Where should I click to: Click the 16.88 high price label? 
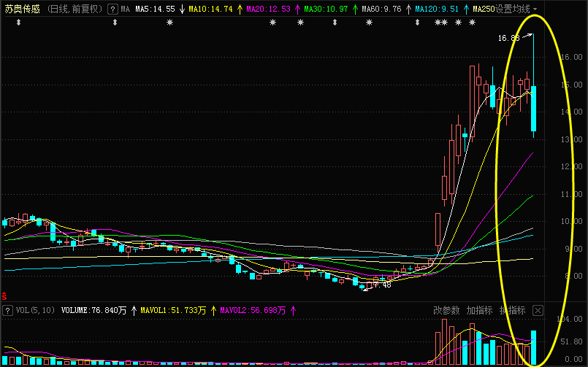508,38
